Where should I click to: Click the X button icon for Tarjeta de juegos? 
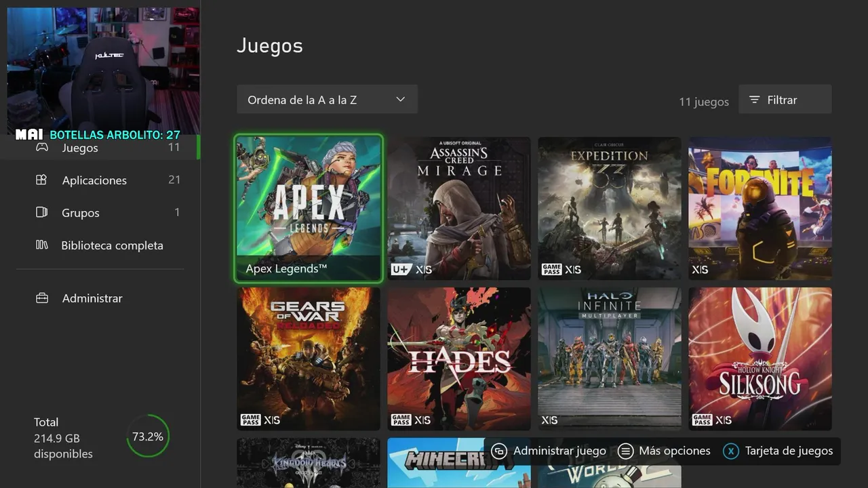(730, 451)
